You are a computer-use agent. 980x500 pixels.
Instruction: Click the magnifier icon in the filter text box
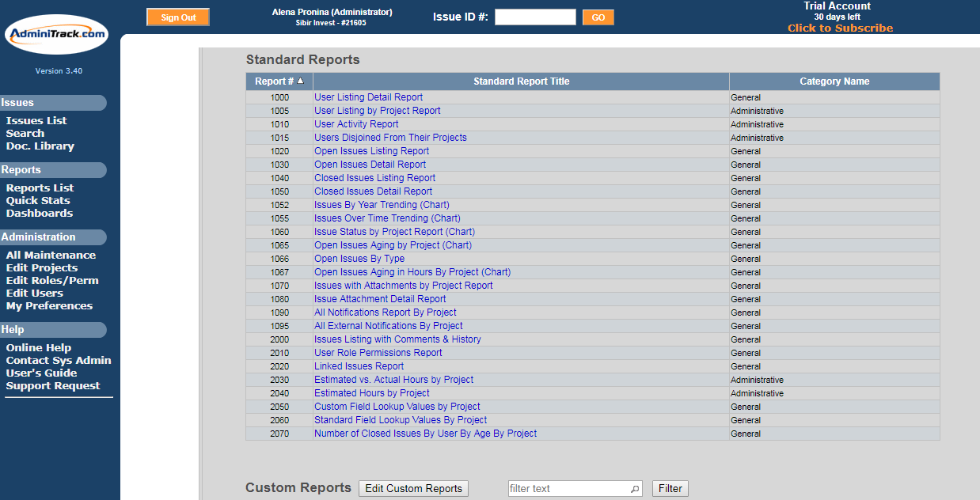(x=634, y=489)
